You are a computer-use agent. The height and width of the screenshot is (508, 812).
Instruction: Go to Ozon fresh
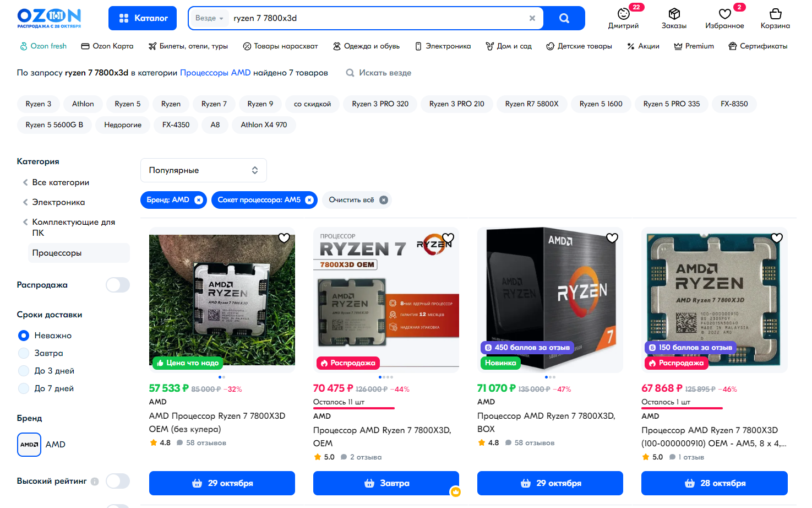click(x=43, y=46)
